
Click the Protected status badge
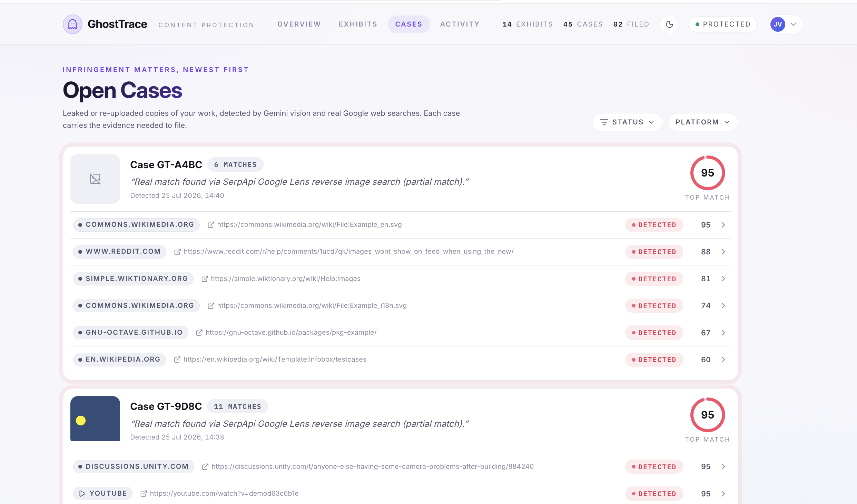[x=723, y=24]
